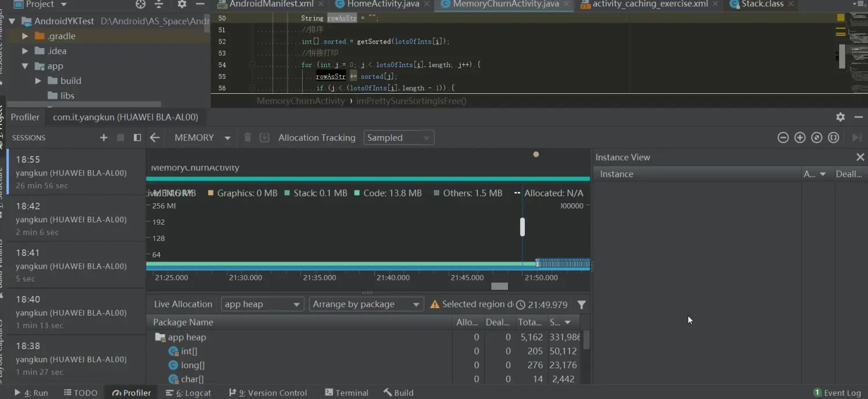Go back to the overview profilers
This screenshot has height=399, width=868.
pyautogui.click(x=155, y=137)
